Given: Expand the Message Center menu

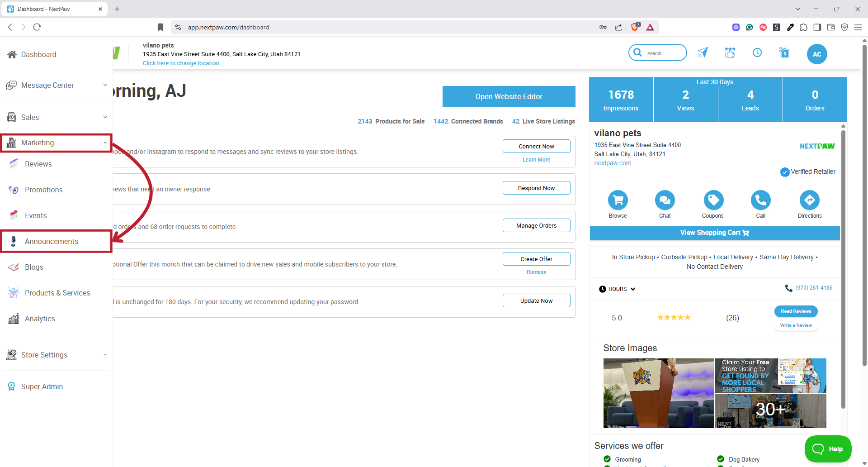Looking at the screenshot, I should tap(57, 85).
